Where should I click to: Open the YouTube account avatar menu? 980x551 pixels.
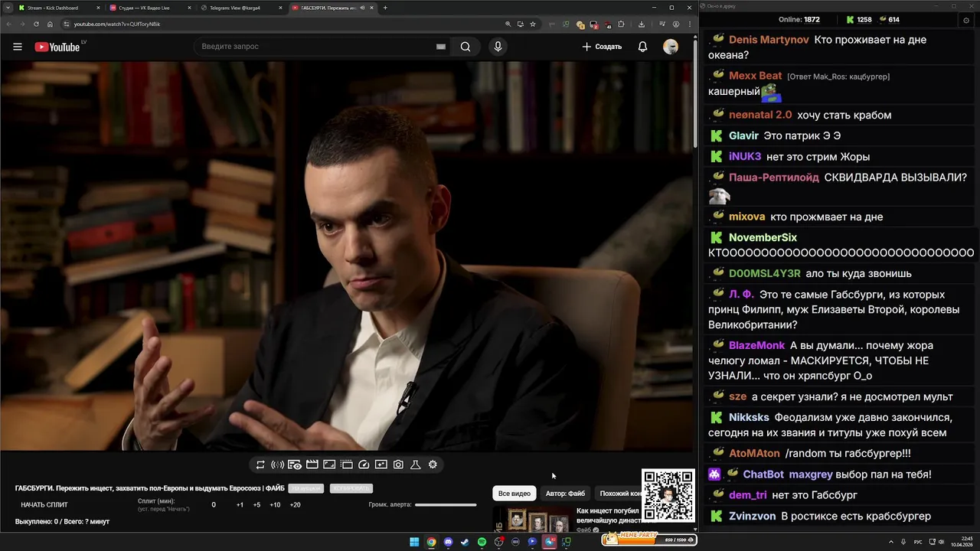click(671, 47)
